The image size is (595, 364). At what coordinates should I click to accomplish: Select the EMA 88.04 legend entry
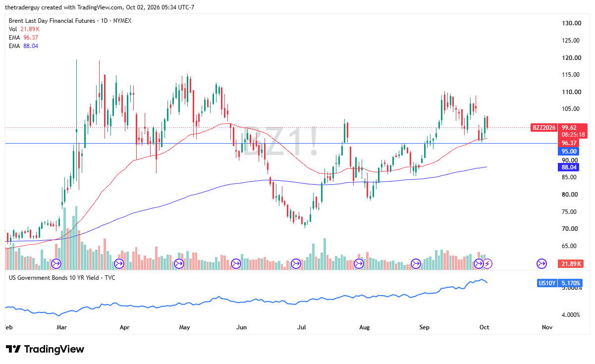(23, 46)
